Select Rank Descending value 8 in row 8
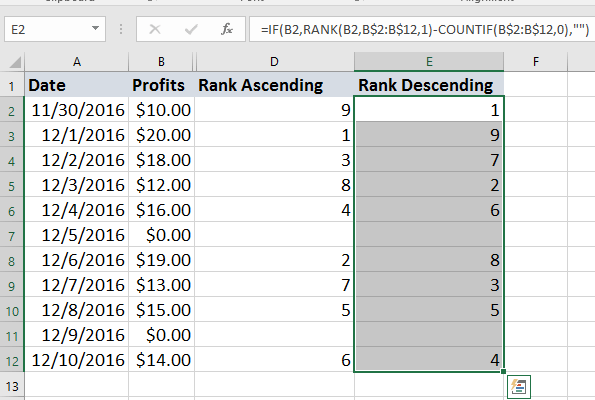This screenshot has height=400, width=595. click(429, 260)
